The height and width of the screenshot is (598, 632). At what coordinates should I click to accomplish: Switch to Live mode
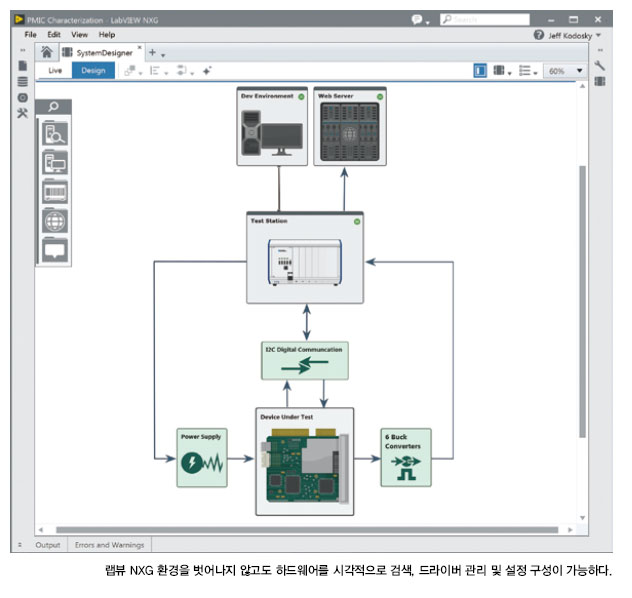pos(55,71)
